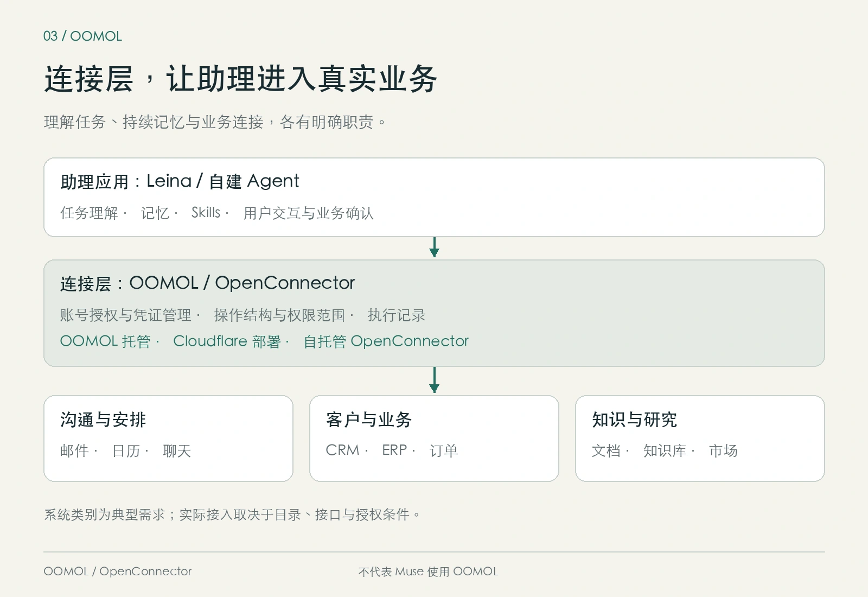
Task: Click the footnote '系统类别为典型需求；实际接入取决于目录、接口与授权条件。'
Action: [x=232, y=515]
